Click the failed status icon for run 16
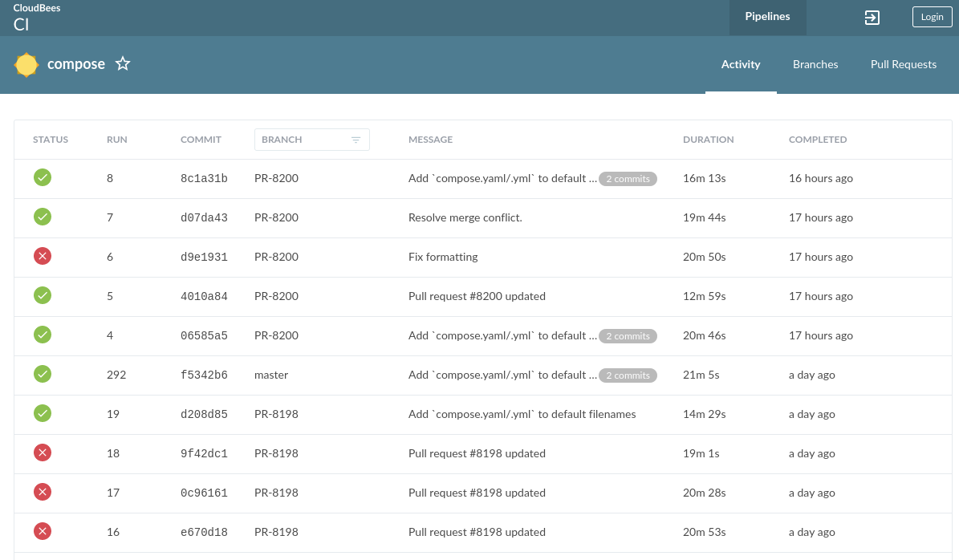 (x=43, y=532)
